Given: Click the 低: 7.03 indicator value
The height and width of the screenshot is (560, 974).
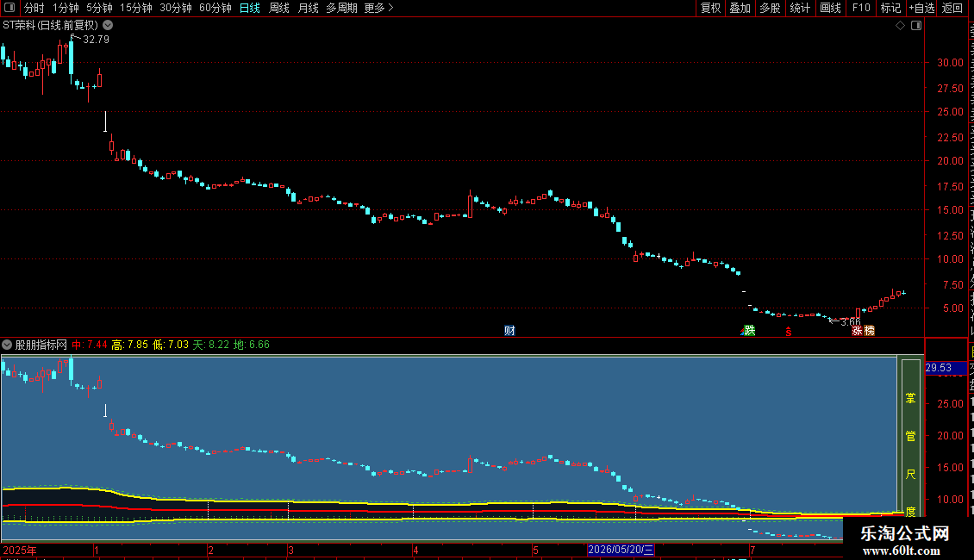Looking at the screenshot, I should pyautogui.click(x=170, y=345).
